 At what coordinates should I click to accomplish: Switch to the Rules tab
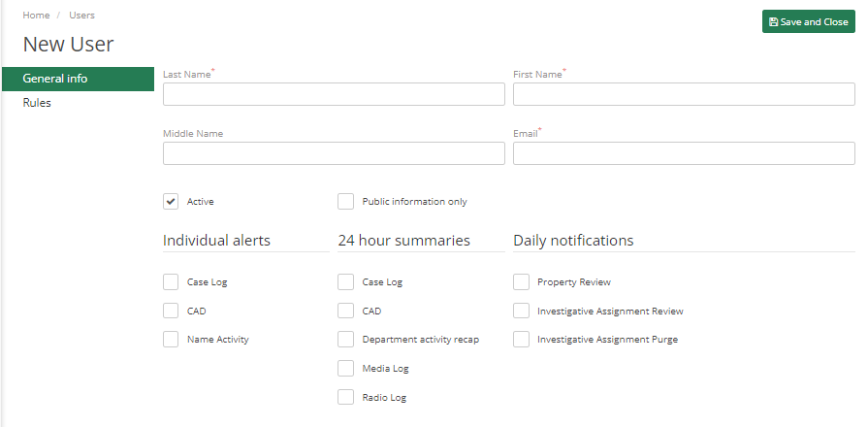coord(37,103)
